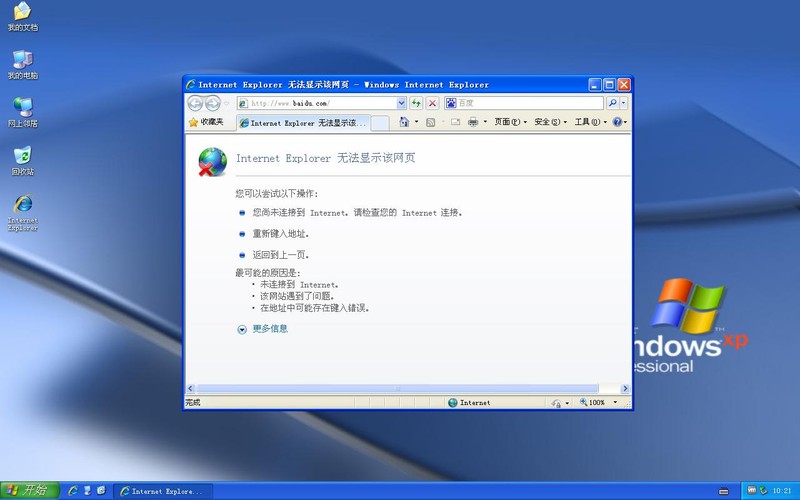The width and height of the screenshot is (800, 500).
Task: Expand 更多信息 more information section
Action: (x=242, y=330)
